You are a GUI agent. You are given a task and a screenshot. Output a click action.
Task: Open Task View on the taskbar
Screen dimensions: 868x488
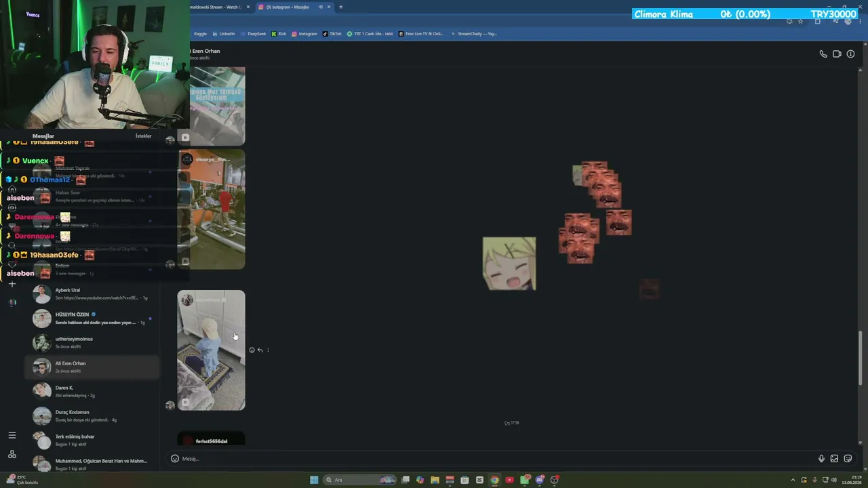click(406, 480)
